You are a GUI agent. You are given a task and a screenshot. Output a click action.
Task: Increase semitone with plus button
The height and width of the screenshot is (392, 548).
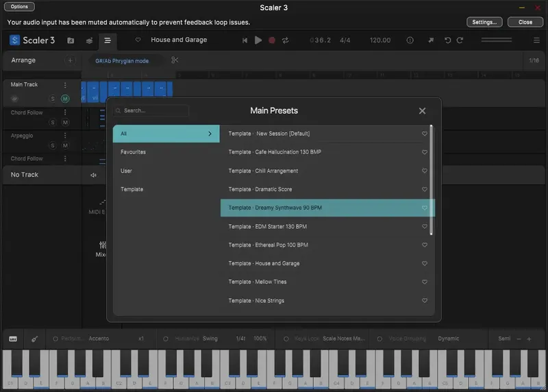[x=529, y=339]
